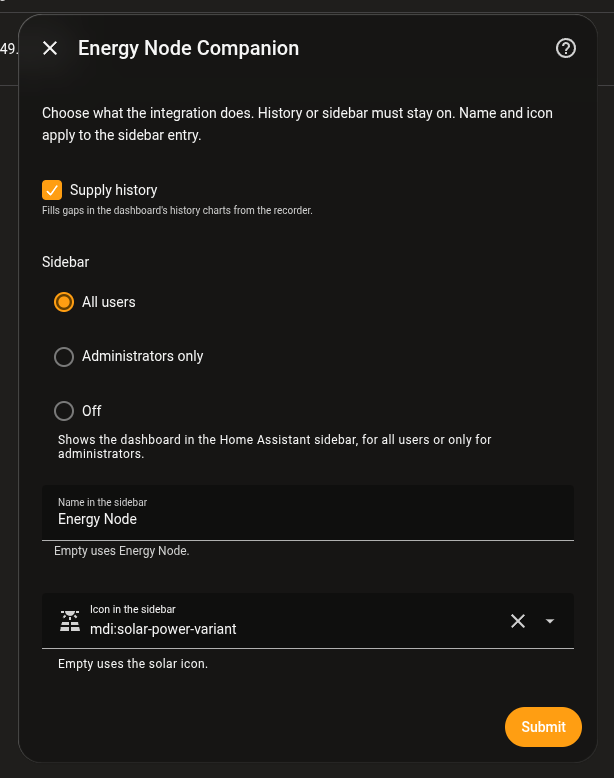614x778 pixels.
Task: Open the Icon in the sidebar combo box
Action: coord(308,621)
